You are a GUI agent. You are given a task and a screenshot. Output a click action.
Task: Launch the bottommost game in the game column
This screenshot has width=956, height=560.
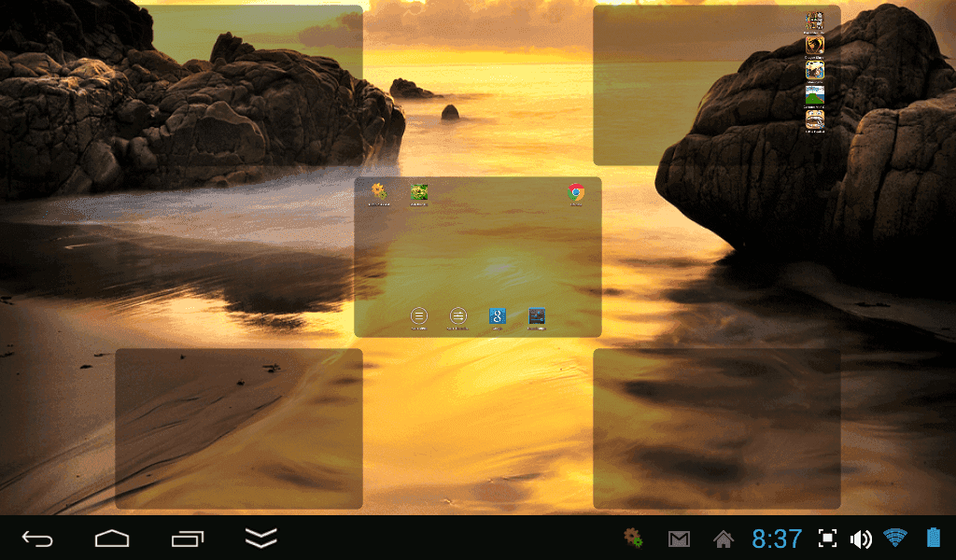tap(814, 119)
